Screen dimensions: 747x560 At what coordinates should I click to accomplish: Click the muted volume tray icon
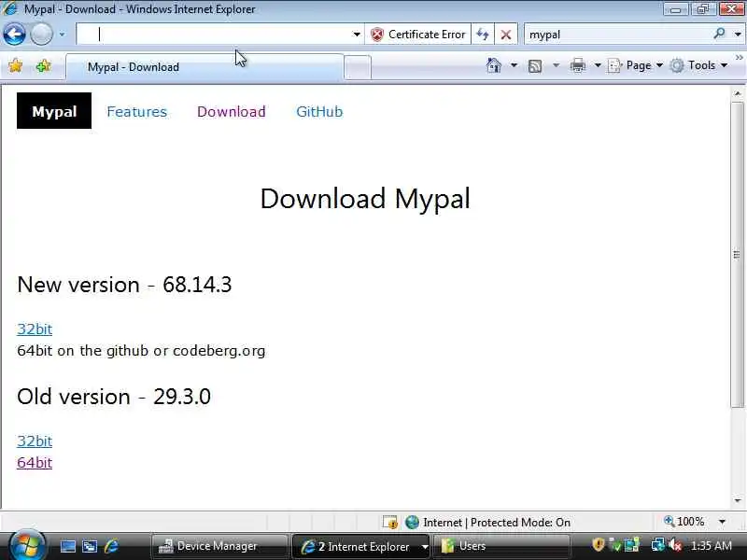click(x=674, y=545)
